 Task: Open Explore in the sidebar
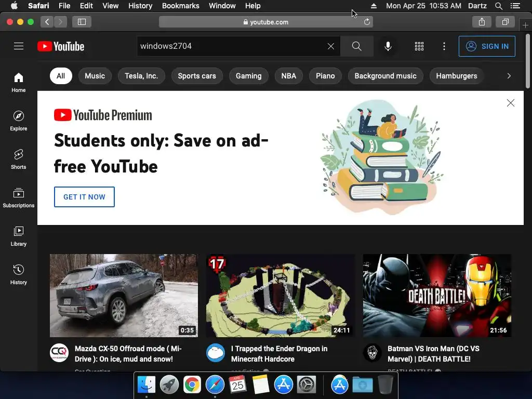19,121
